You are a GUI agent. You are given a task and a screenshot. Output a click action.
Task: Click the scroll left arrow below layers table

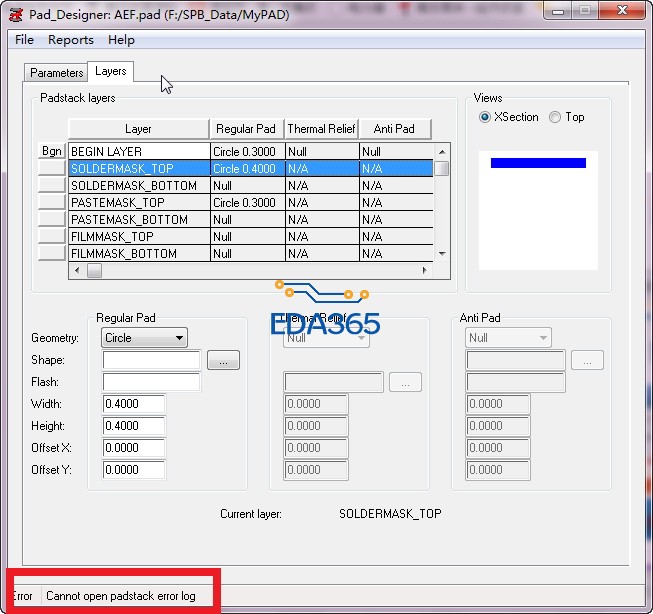point(77,270)
